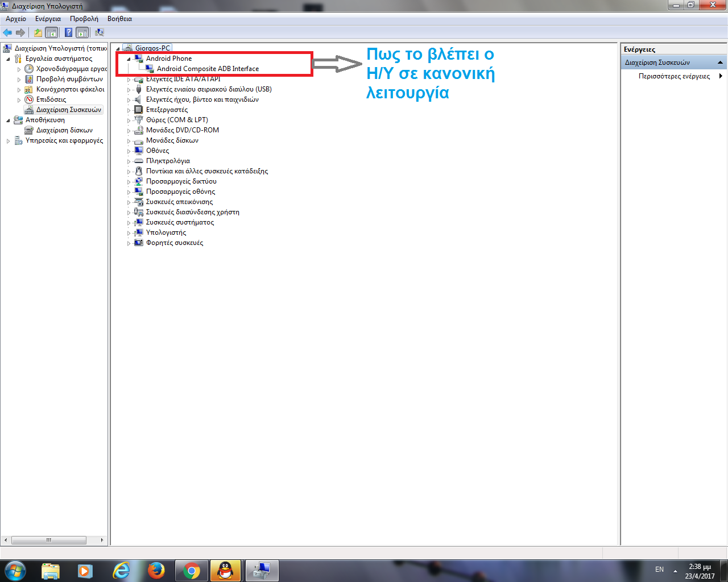This screenshot has height=582, width=728.
Task: Toggle the action pane toolbar button
Action: tap(82, 33)
